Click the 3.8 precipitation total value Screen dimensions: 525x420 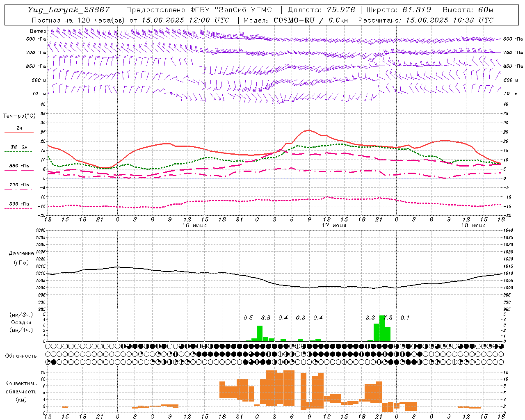[x=266, y=317]
